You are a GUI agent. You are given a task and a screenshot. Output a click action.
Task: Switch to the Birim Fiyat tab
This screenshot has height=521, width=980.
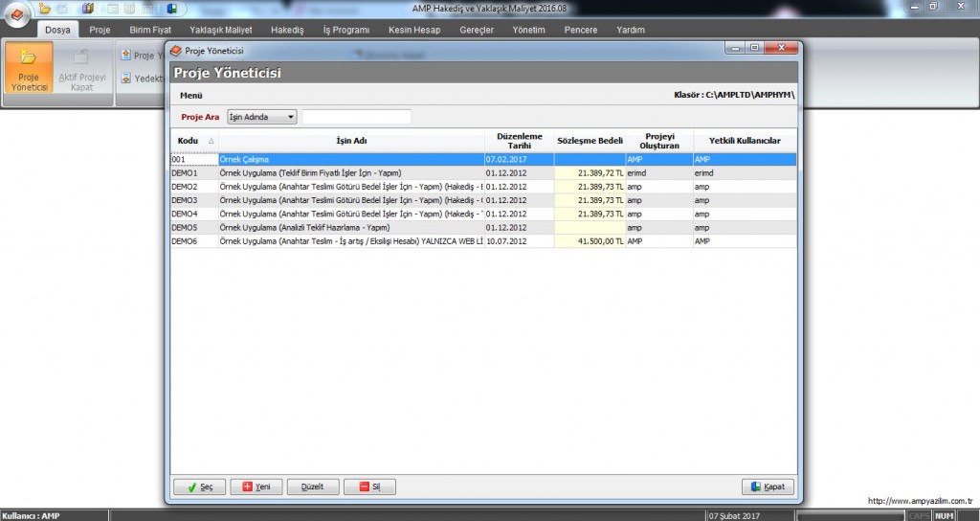(x=150, y=30)
